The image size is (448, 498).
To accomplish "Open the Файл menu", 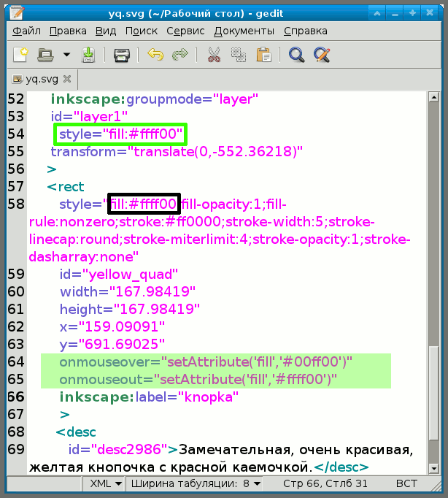I will click(x=27, y=31).
